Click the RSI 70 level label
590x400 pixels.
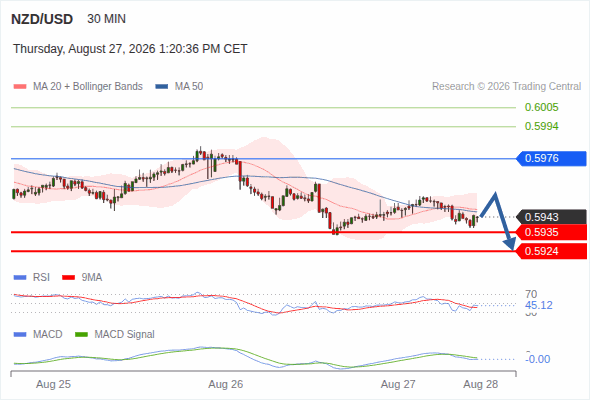point(531,294)
